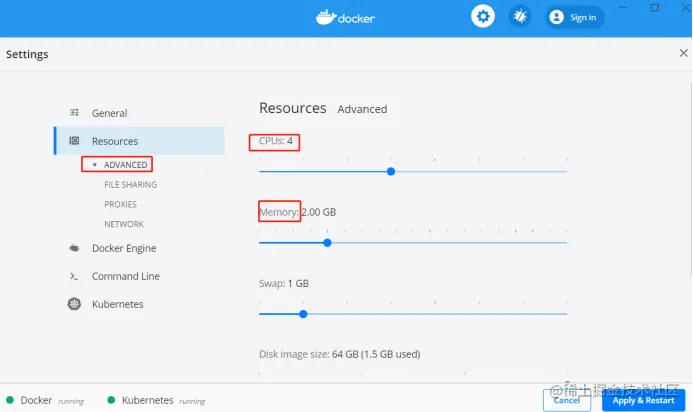Open troubleshoot via the bug icon
The height and width of the screenshot is (412, 693).
520,17
